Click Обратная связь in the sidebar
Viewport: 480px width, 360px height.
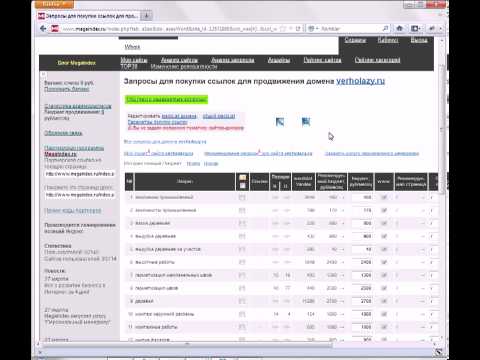pos(63,133)
